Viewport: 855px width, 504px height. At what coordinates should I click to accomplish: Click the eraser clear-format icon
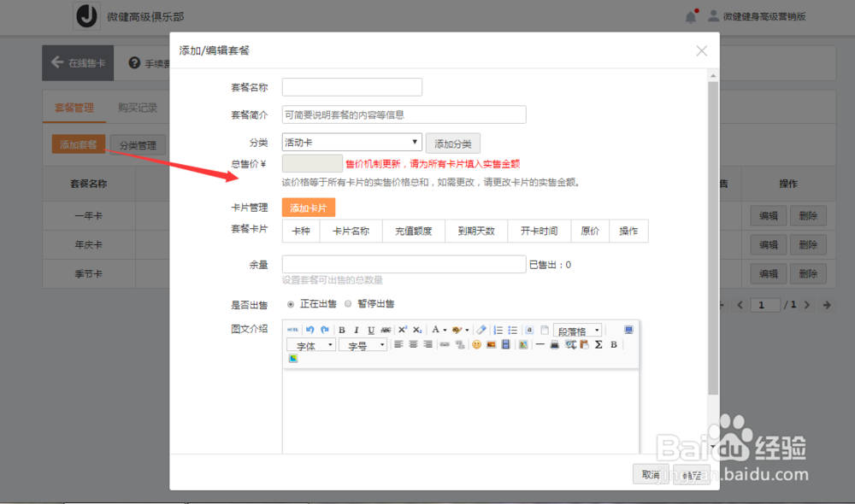pos(481,330)
